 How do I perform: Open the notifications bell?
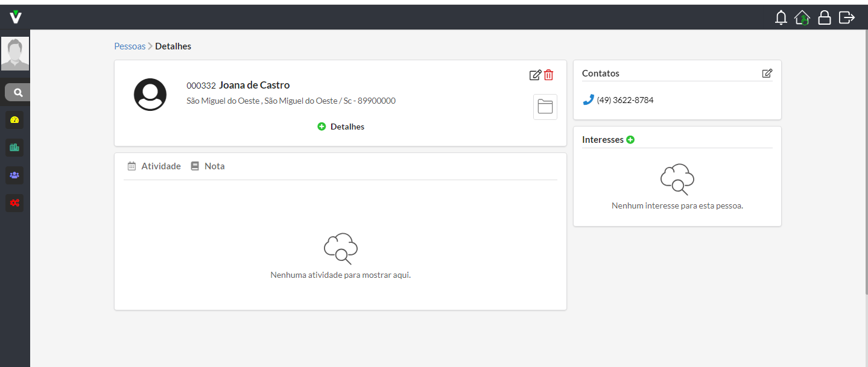tap(781, 17)
